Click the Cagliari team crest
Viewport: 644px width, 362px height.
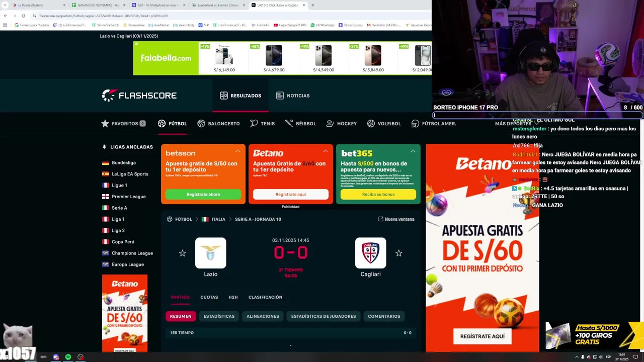coord(370,253)
